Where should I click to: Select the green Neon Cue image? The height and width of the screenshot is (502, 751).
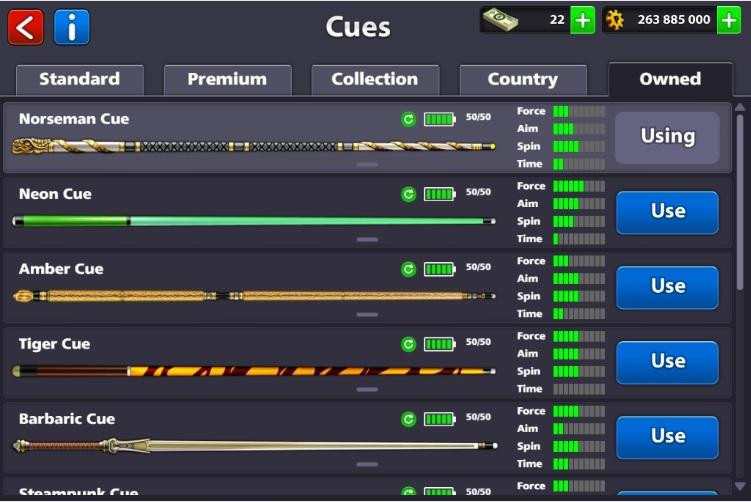[254, 221]
